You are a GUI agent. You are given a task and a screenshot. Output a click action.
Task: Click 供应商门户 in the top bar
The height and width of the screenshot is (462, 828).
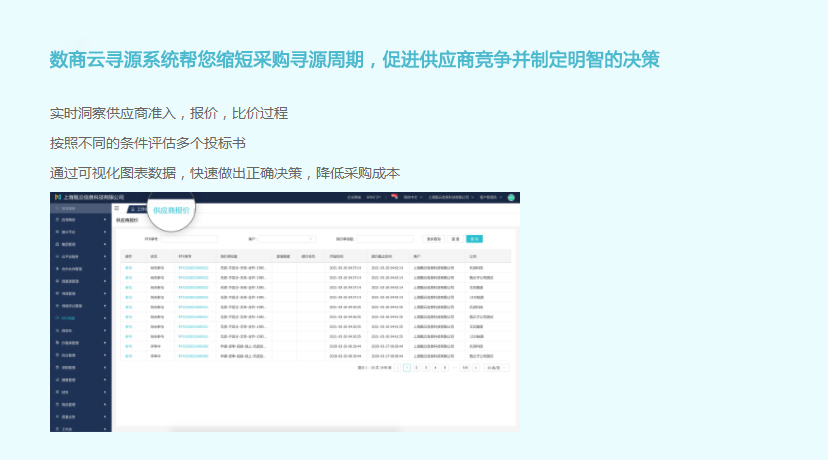373,197
